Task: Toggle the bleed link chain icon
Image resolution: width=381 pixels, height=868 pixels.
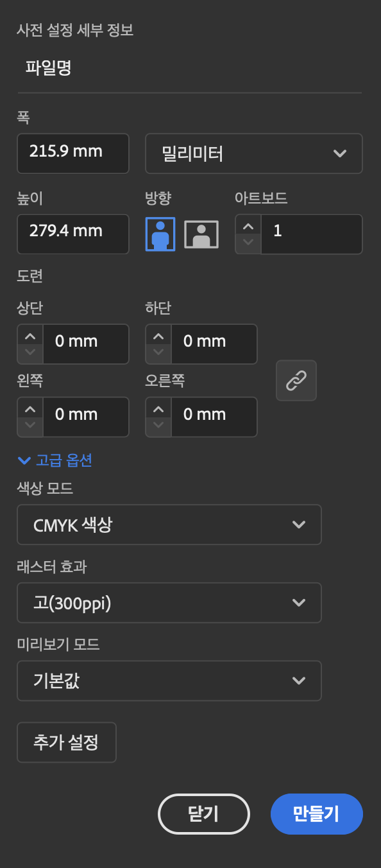Action: pos(296,381)
